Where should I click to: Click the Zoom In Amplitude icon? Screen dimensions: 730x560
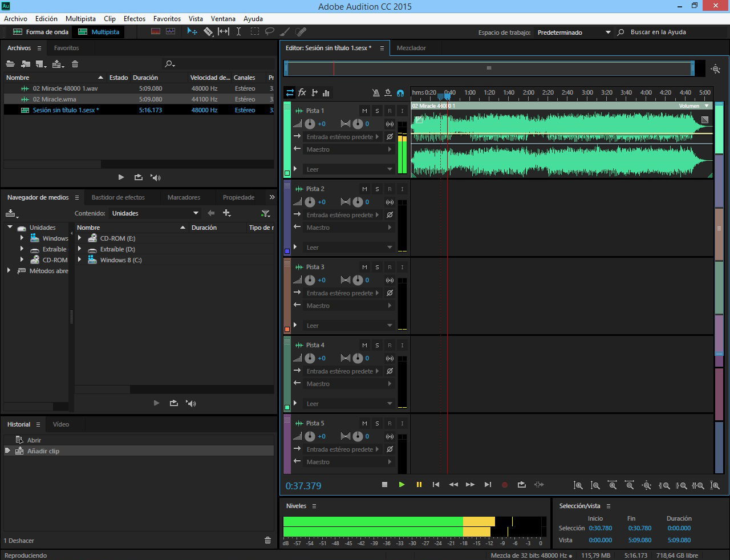(579, 485)
